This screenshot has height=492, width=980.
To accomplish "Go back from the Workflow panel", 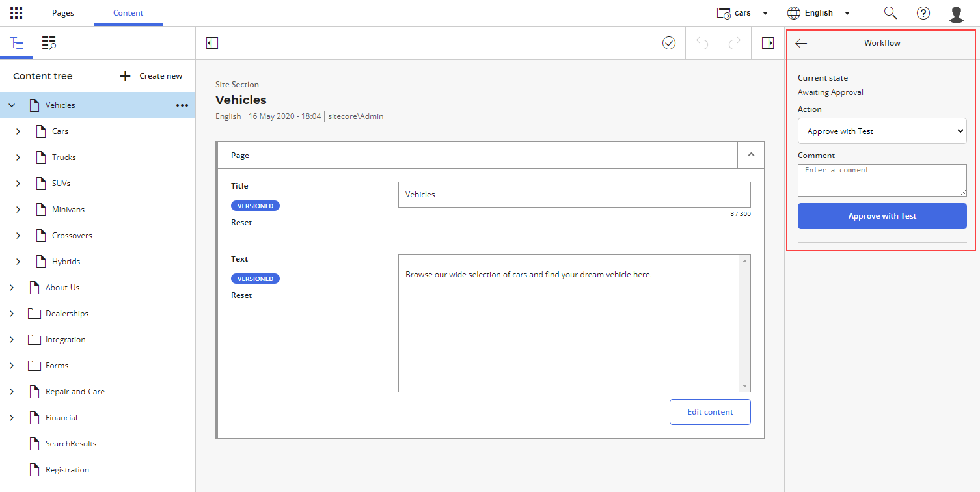I will point(801,43).
